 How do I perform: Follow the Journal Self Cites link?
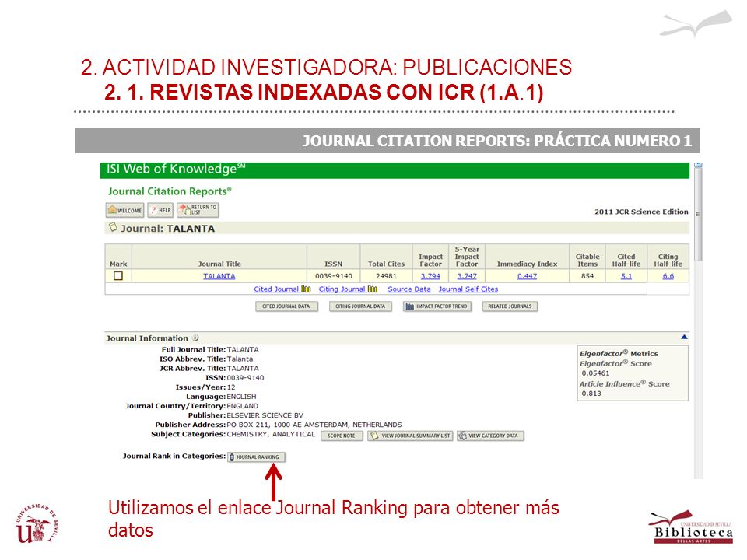pos(468,289)
